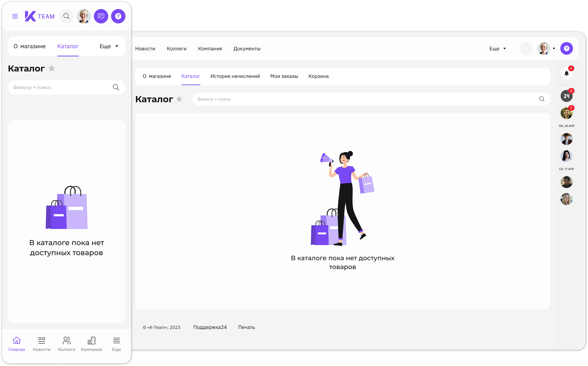Screen dimensions: 588x366
Task: Open Компания in bottom navigation bar
Action: point(91,344)
